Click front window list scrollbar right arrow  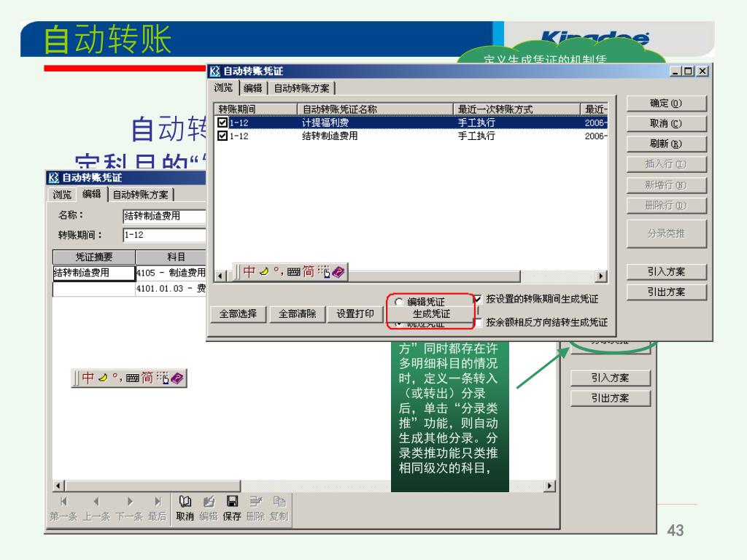[x=601, y=276]
